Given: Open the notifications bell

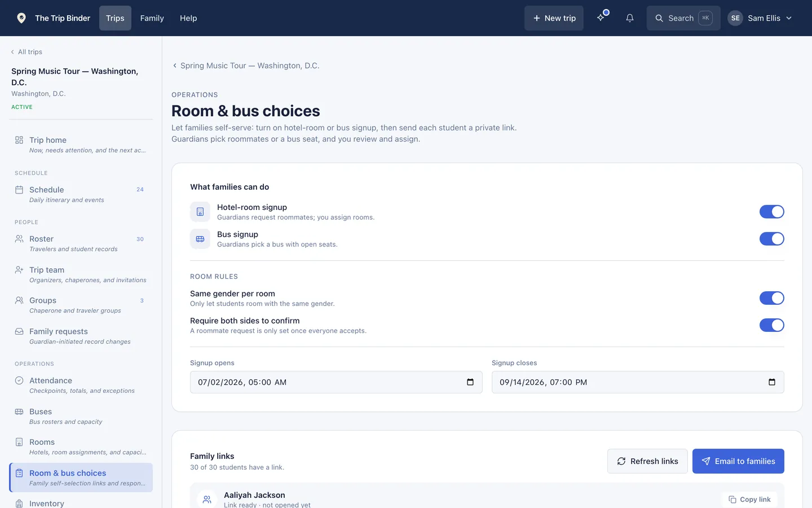Looking at the screenshot, I should [630, 18].
